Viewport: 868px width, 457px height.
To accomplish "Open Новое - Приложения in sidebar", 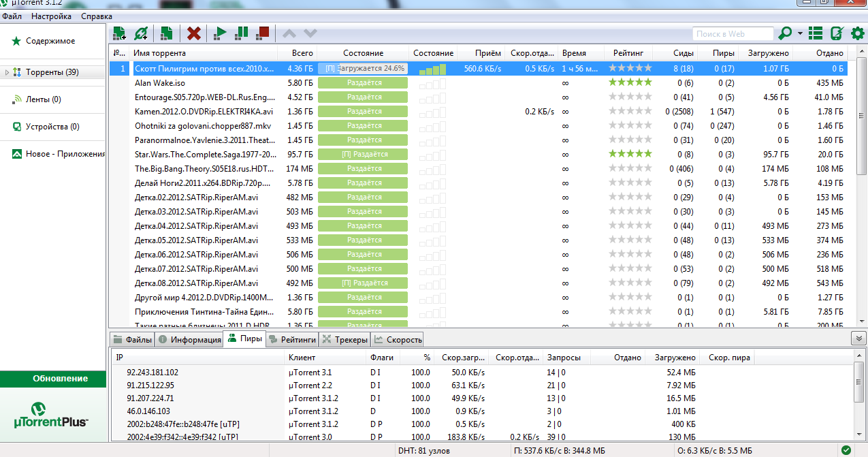I will [59, 154].
